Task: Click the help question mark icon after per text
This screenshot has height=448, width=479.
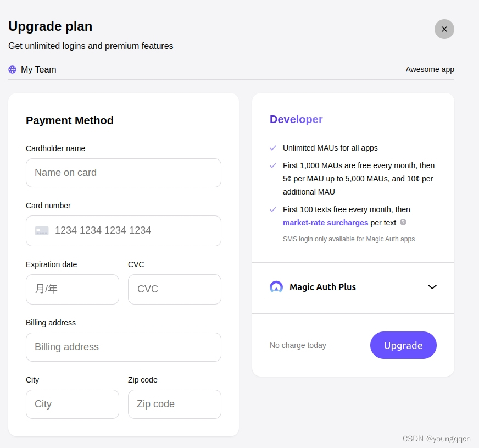Action: tap(403, 222)
